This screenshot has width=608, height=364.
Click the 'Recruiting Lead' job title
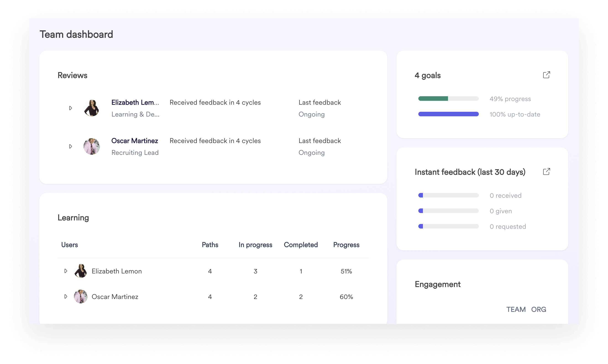click(x=135, y=153)
